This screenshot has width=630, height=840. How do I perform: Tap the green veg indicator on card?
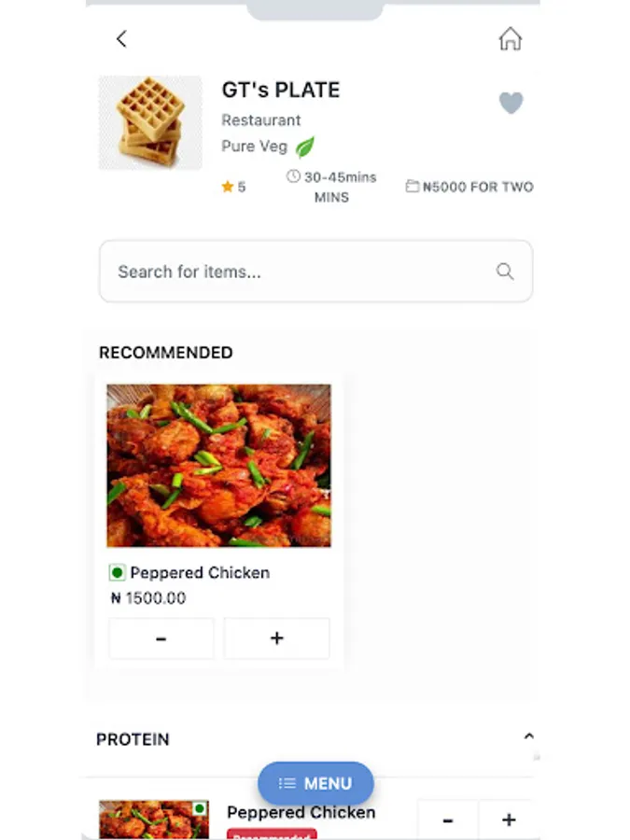(x=118, y=572)
